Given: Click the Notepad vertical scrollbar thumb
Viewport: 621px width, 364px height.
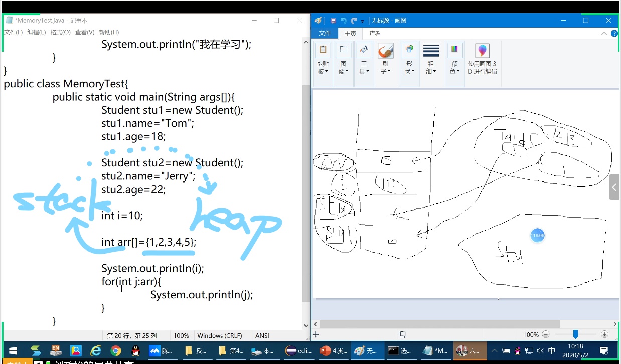Looking at the screenshot, I should [306, 193].
